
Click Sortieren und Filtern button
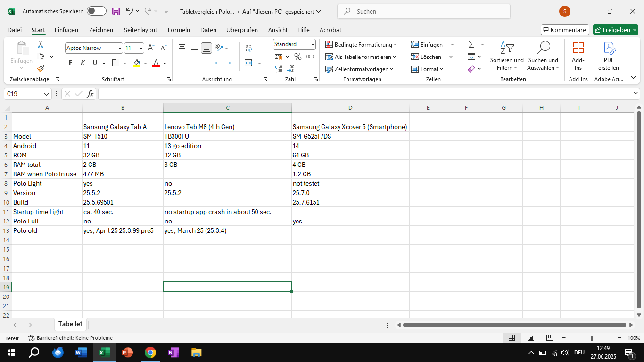pyautogui.click(x=507, y=56)
